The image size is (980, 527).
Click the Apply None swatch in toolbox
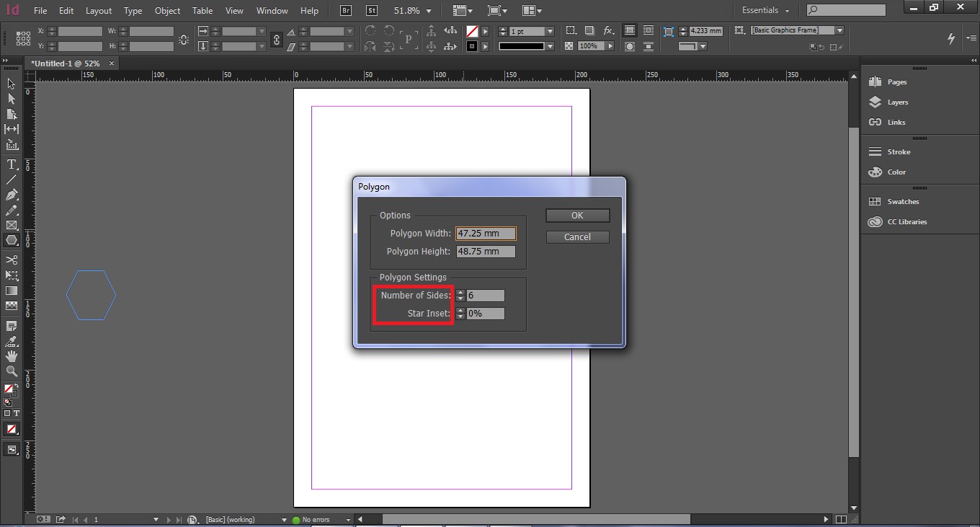tap(12, 429)
